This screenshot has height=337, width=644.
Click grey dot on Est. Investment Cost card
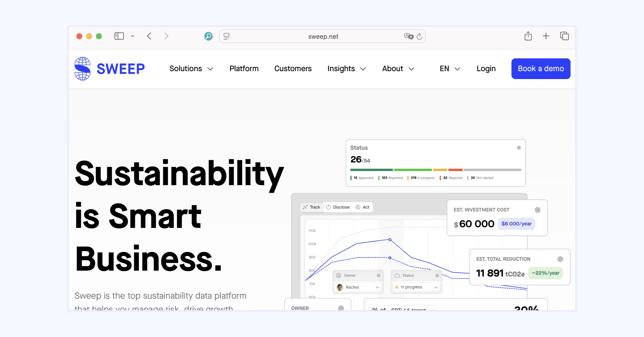537,210
